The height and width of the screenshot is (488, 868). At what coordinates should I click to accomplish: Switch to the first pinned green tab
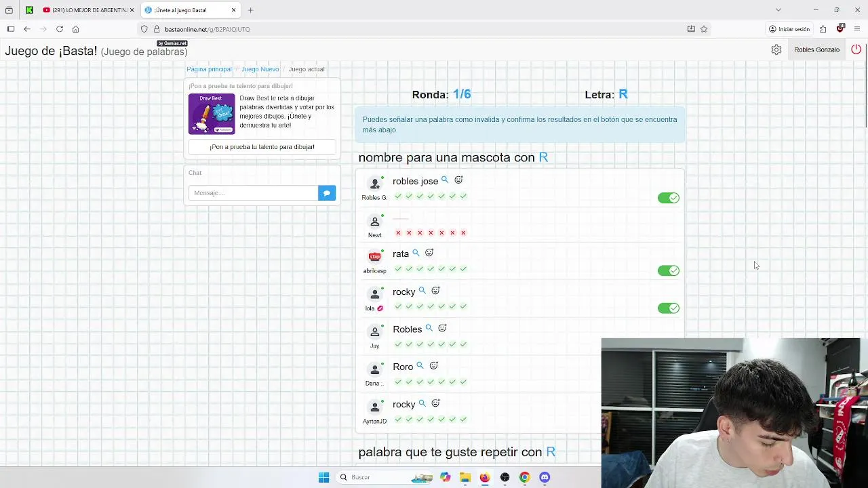pos(29,10)
